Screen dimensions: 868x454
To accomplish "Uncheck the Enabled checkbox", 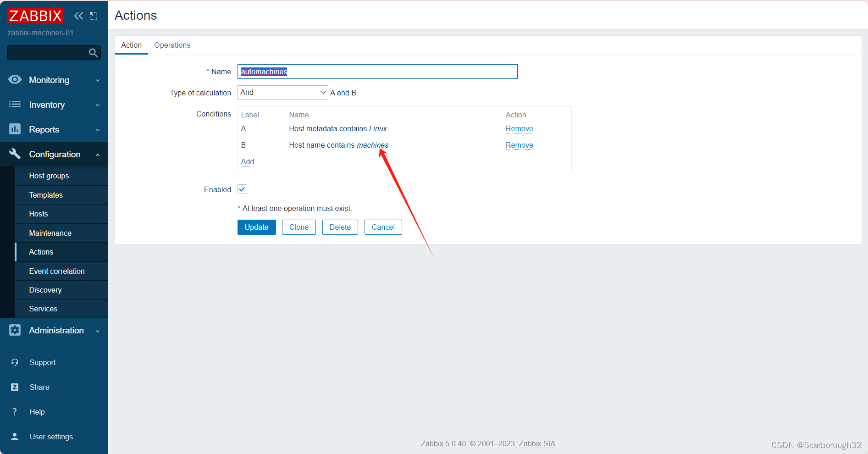I will (x=242, y=189).
